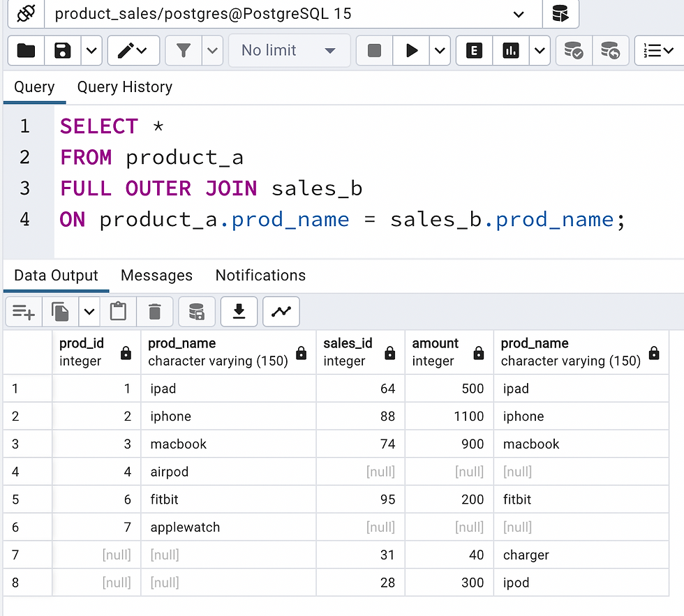Select result row number 1
This screenshot has width=684, height=616.
pyautogui.click(x=27, y=389)
